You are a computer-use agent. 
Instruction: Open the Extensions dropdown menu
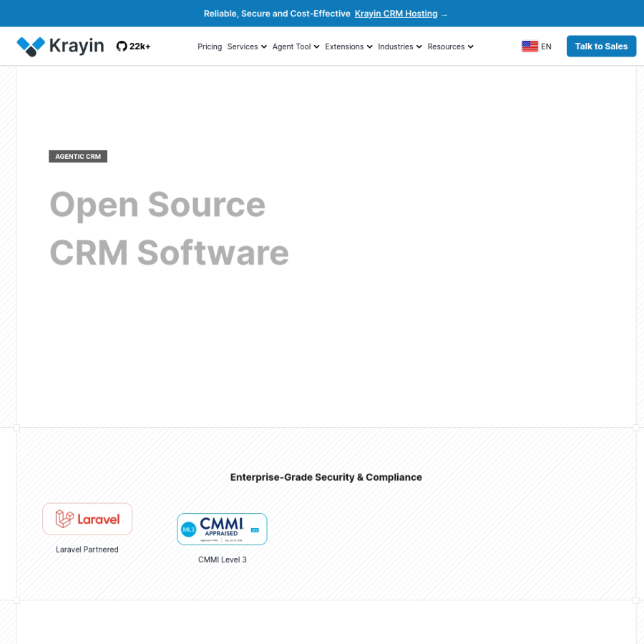[x=348, y=47]
